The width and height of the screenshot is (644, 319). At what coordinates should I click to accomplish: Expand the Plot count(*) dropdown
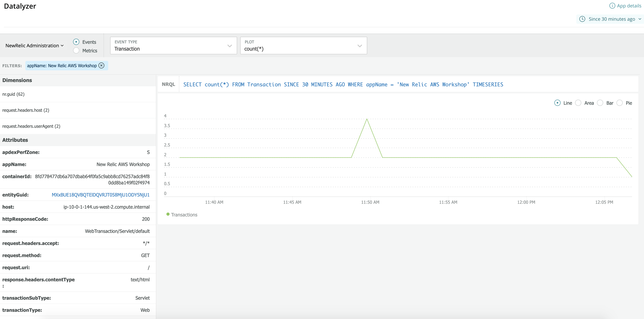(304, 46)
